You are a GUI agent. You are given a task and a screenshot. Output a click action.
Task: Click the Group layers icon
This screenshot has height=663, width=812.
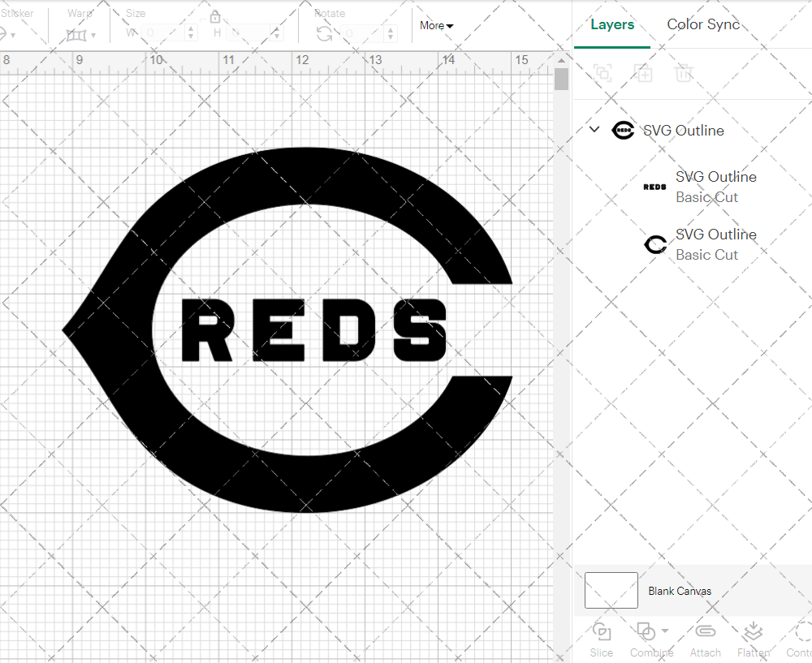[603, 73]
